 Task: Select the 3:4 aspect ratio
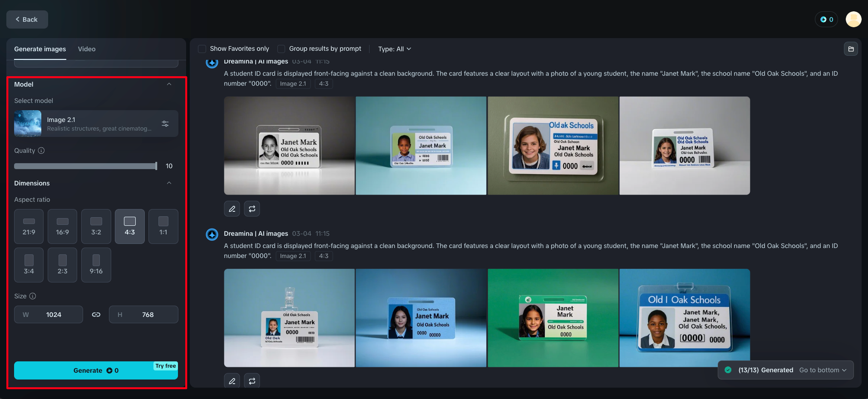coord(29,265)
